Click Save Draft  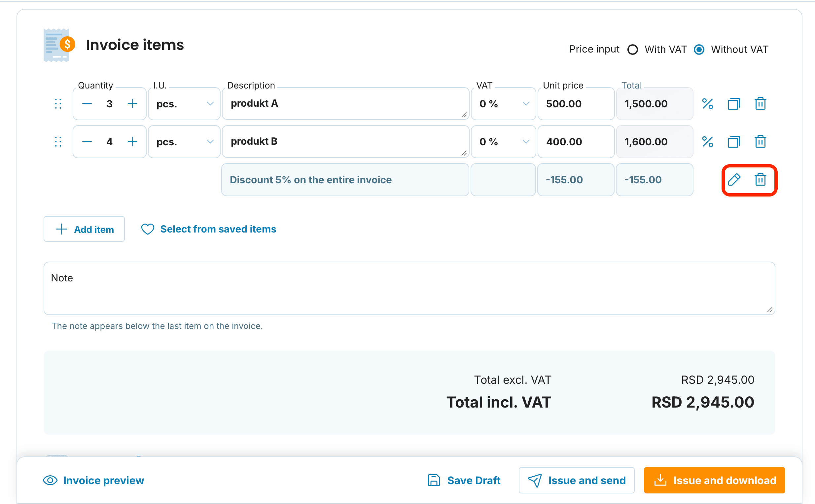tap(464, 480)
